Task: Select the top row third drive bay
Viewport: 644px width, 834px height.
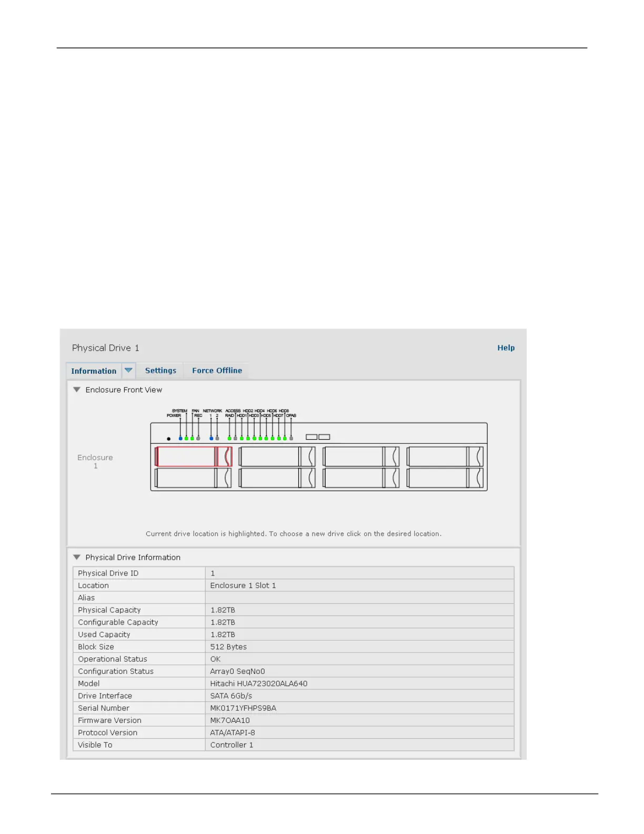Action: click(361, 456)
